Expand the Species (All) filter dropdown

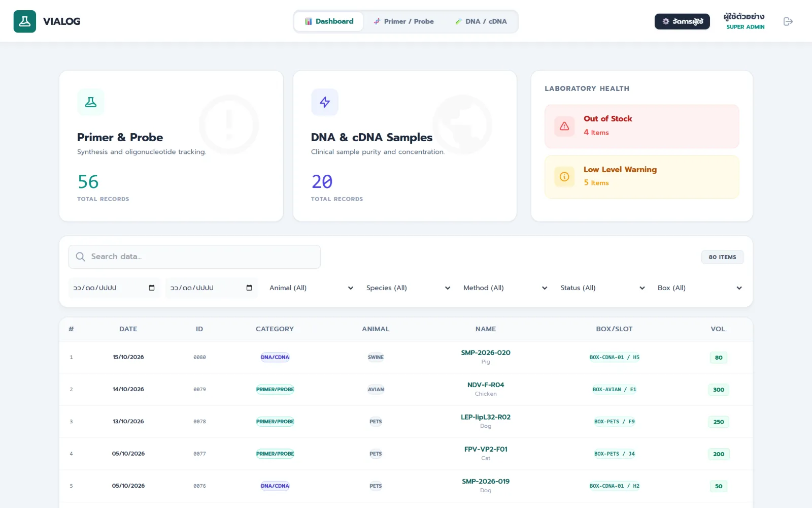click(408, 288)
